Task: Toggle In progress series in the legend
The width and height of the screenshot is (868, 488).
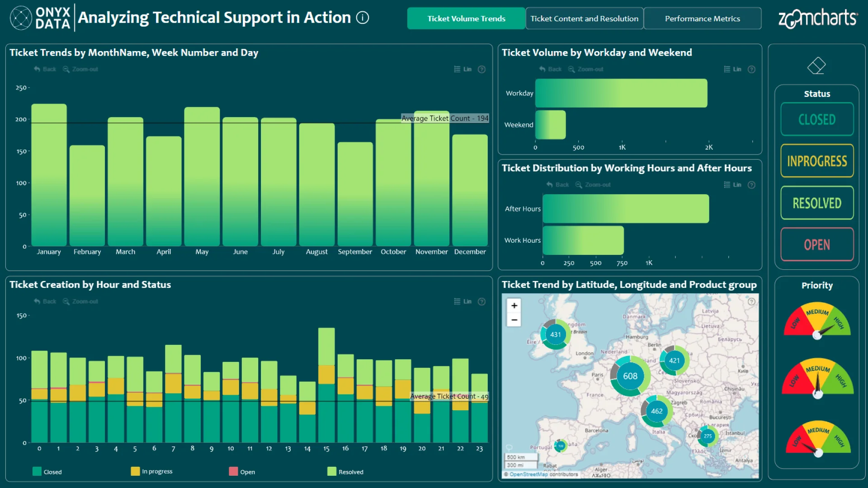Action: pyautogui.click(x=151, y=471)
